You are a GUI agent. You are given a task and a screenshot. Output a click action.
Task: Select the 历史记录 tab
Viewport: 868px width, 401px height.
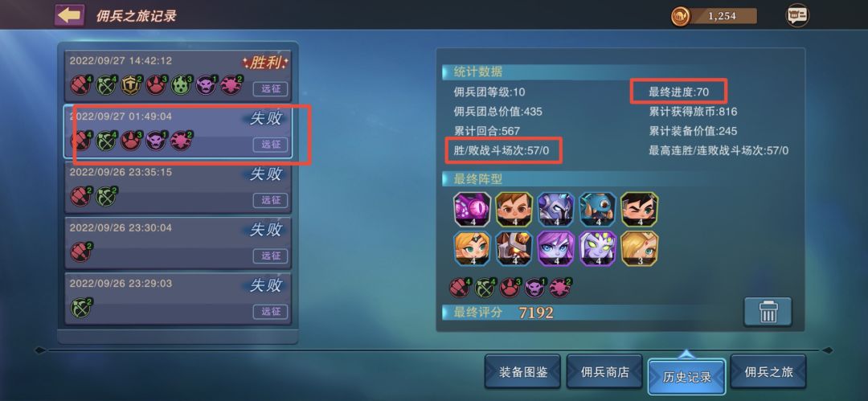[x=686, y=377]
